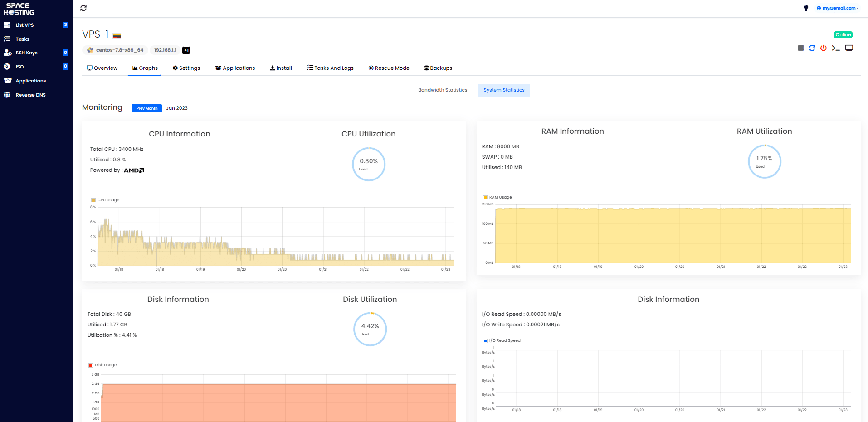Switch to the Overview tab
868x422 pixels.
pyautogui.click(x=102, y=68)
